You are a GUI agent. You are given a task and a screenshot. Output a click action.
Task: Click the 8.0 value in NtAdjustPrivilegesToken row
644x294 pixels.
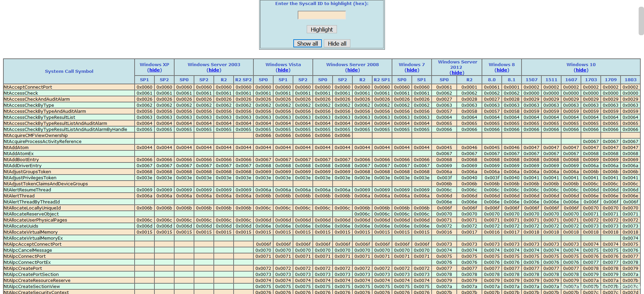(x=492, y=178)
